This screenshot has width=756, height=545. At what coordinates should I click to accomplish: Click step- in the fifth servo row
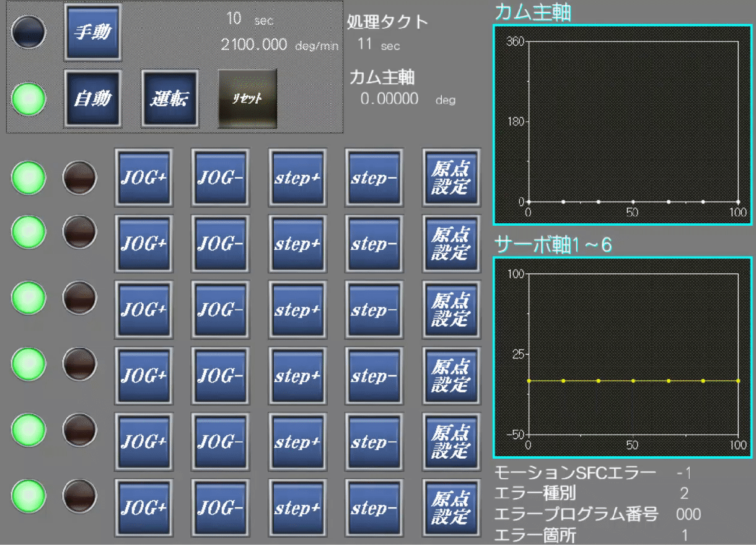[x=374, y=442]
